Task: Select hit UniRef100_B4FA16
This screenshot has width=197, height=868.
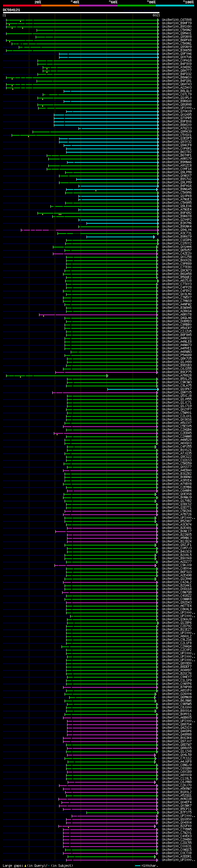Action: [x=177, y=186]
